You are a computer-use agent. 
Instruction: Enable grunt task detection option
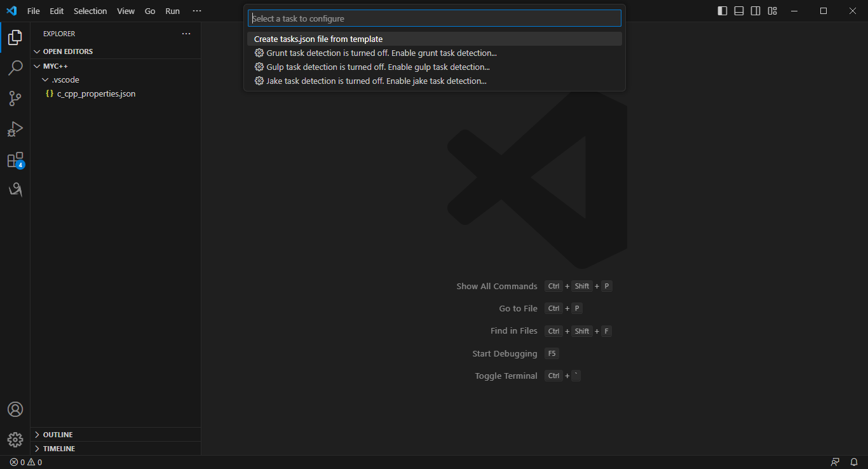(435, 53)
